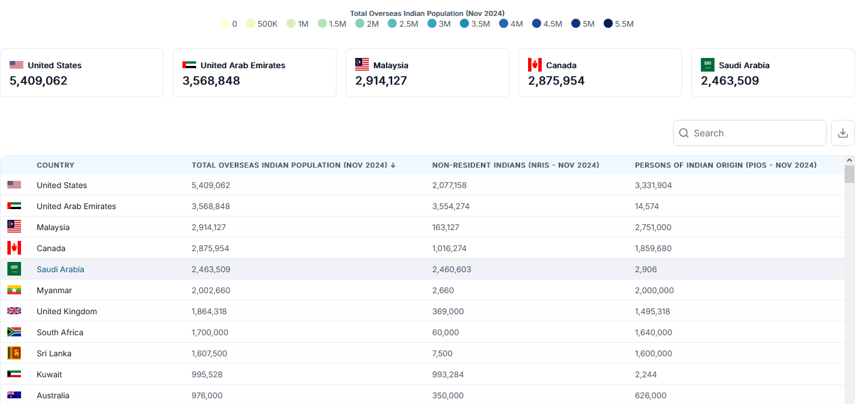Open the South Africa row name

point(60,332)
